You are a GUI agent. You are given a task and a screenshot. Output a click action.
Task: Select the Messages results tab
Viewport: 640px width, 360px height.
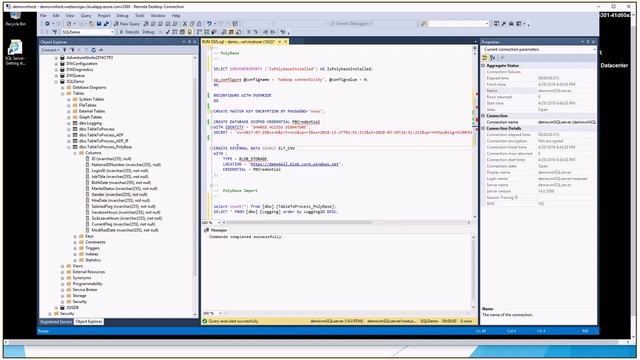coord(216,230)
